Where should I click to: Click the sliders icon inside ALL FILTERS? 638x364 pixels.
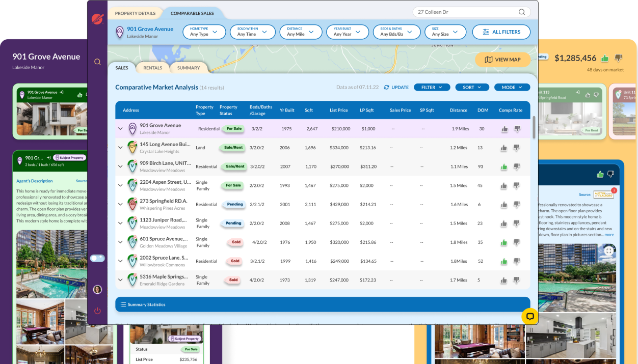(x=486, y=32)
